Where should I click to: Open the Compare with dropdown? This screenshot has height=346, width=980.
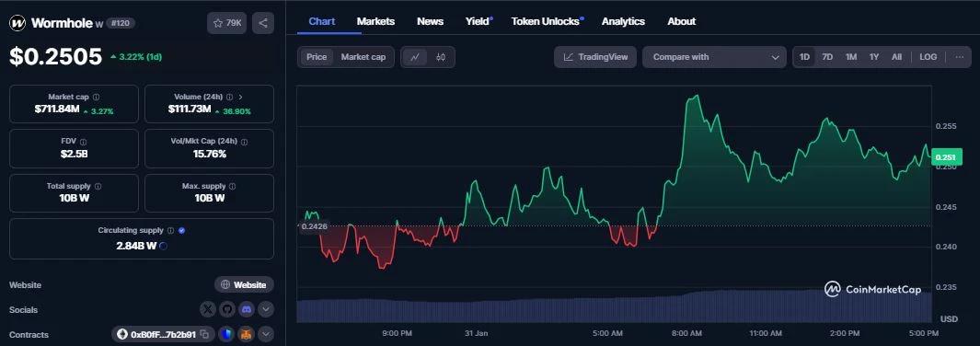(x=714, y=57)
